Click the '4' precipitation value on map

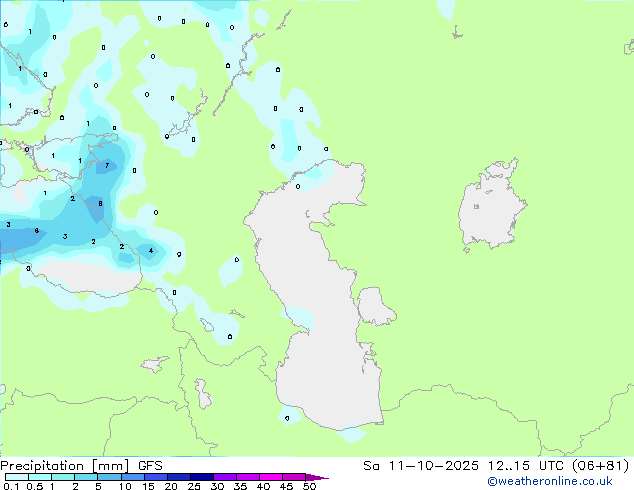click(x=151, y=251)
